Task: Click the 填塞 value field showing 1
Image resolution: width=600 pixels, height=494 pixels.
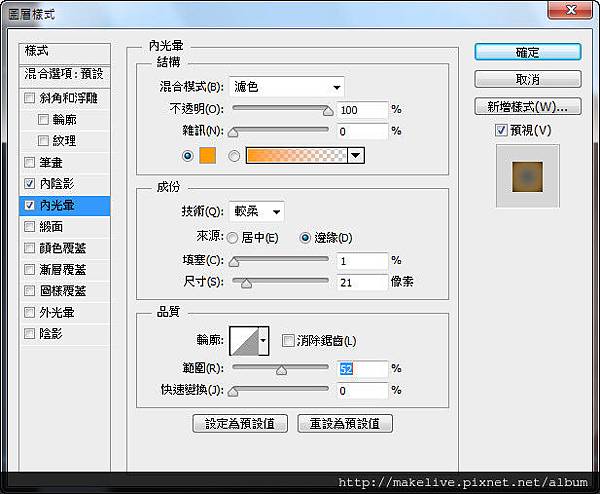Action: tap(362, 261)
